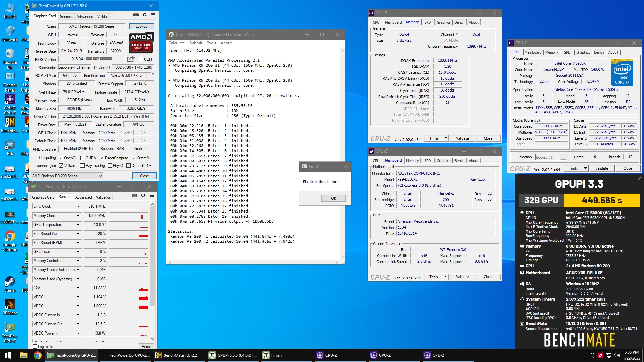Open the Network desktop icon

(10, 34)
